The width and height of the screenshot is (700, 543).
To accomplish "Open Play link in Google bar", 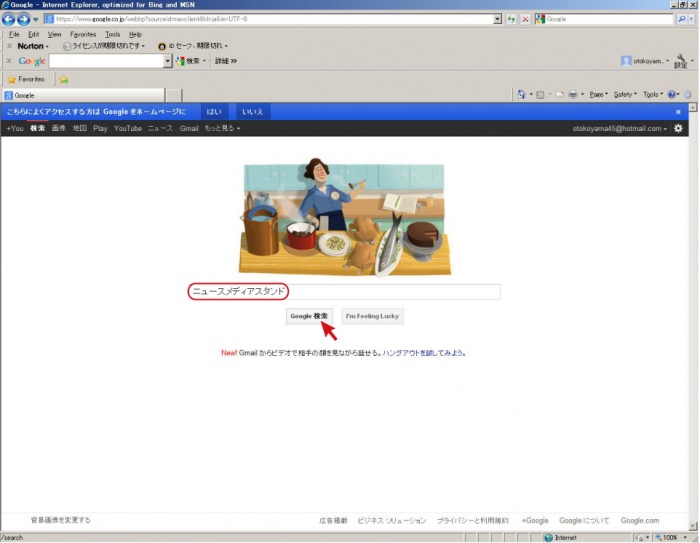I will click(x=100, y=129).
